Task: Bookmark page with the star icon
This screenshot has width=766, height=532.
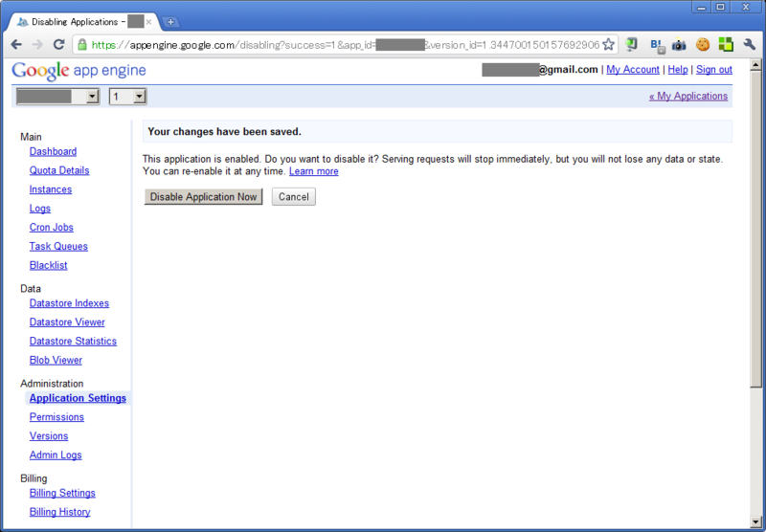Action: [608, 44]
